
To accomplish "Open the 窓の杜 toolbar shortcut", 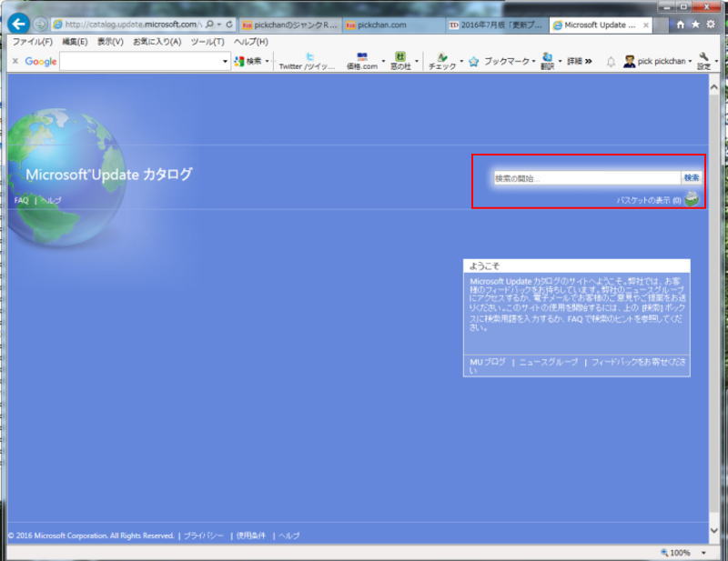I will click(400, 61).
